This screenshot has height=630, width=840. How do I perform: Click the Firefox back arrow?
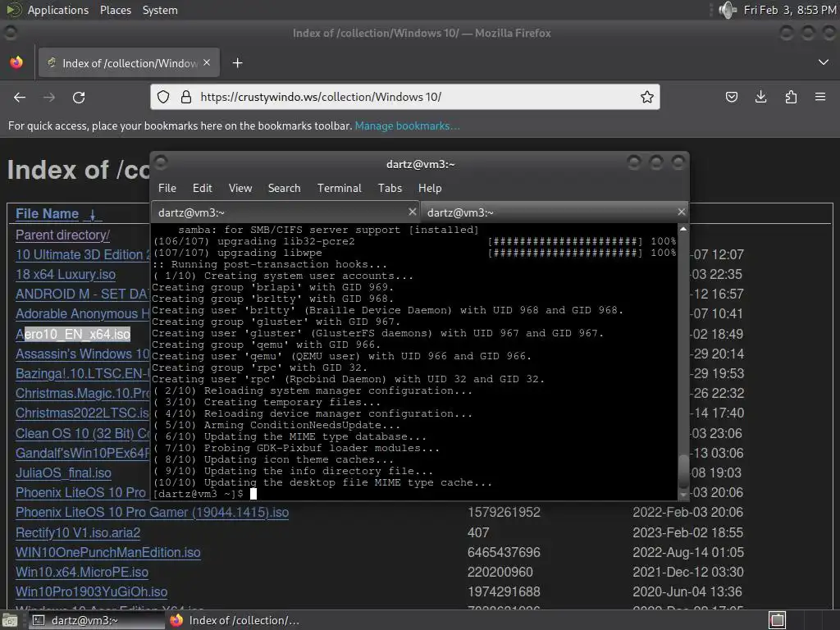click(x=20, y=97)
